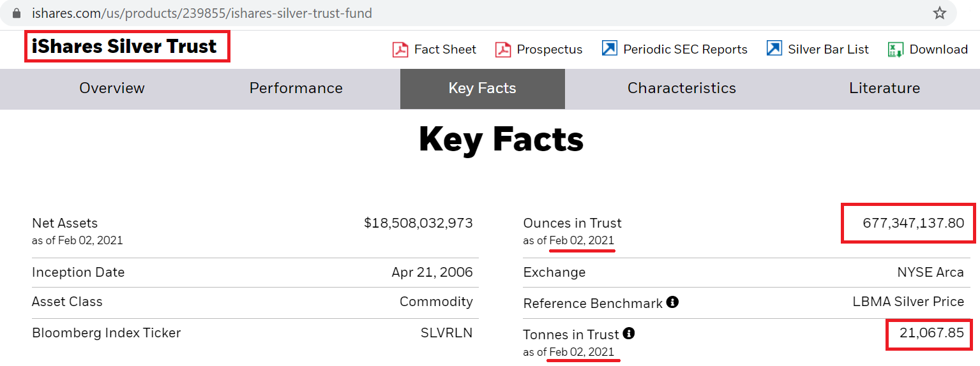Show info icon beside Tonnes in Trust

(x=629, y=333)
